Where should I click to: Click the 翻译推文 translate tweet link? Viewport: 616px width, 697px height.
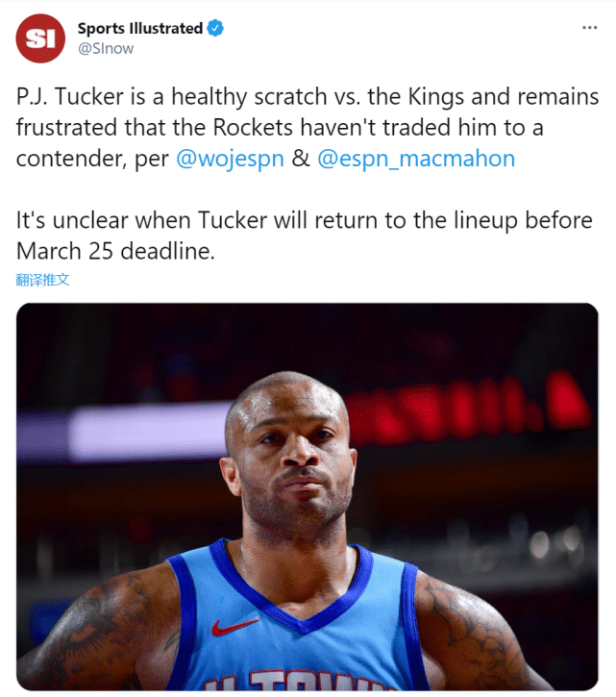43,280
